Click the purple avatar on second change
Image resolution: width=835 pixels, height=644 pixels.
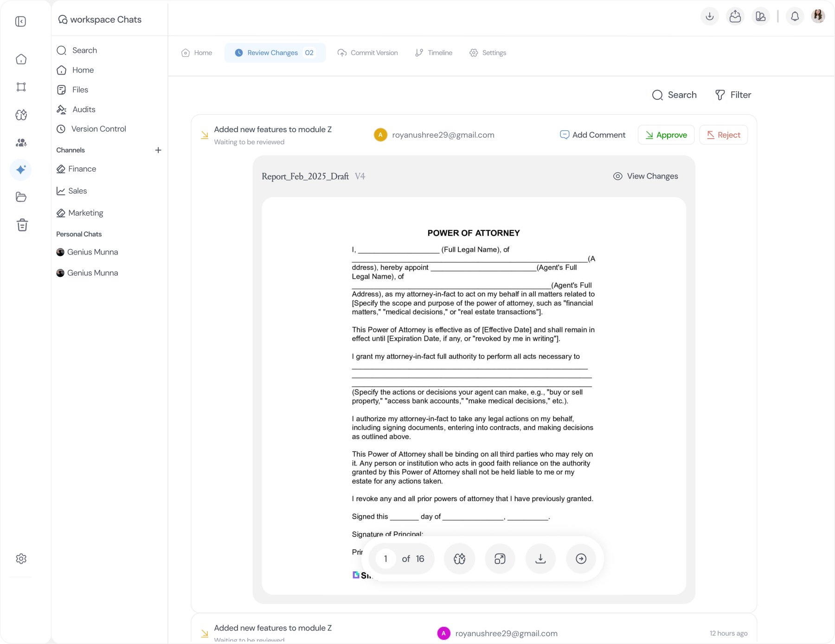tap(443, 633)
